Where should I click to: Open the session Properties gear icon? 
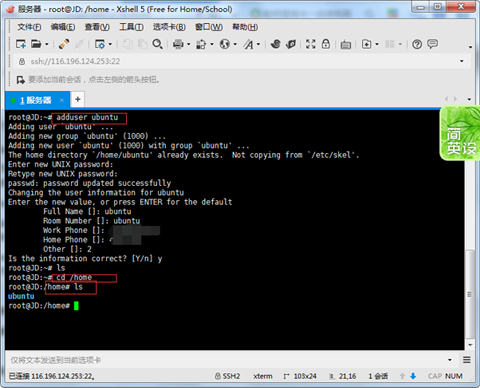click(100, 44)
